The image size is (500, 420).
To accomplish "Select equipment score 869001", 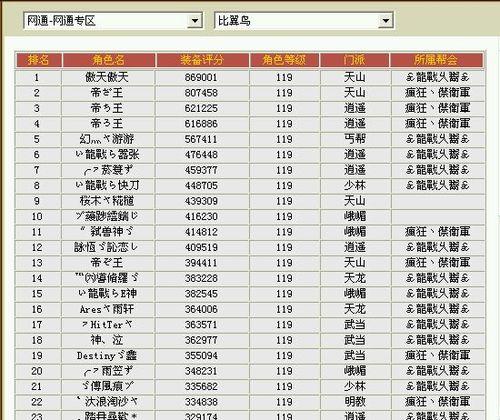I will pyautogui.click(x=201, y=77).
